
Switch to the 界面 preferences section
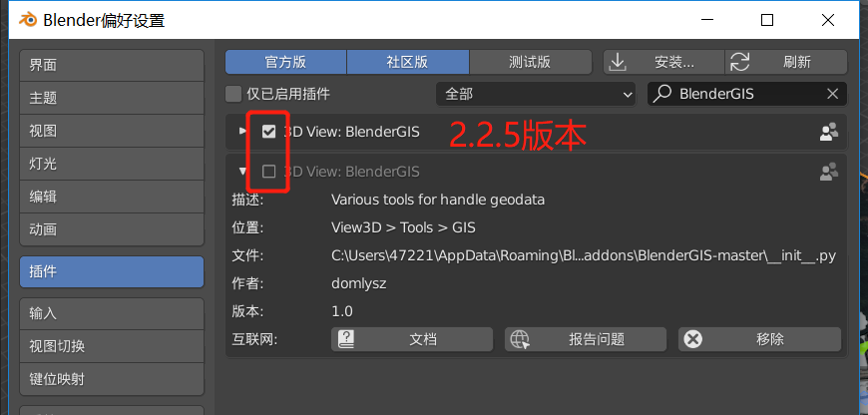[112, 65]
